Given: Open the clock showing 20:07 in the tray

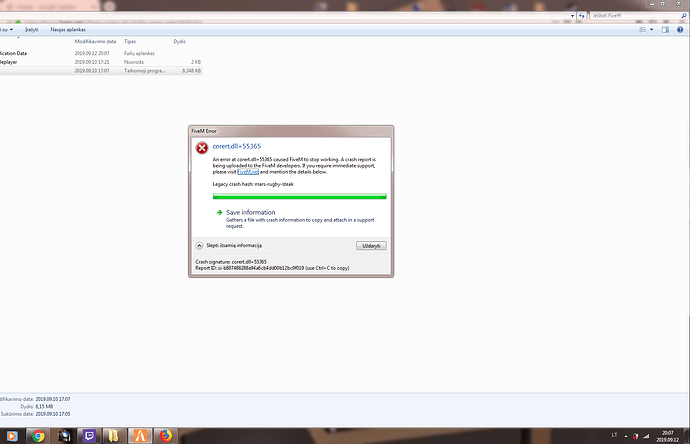Looking at the screenshot, I should pos(668,436).
